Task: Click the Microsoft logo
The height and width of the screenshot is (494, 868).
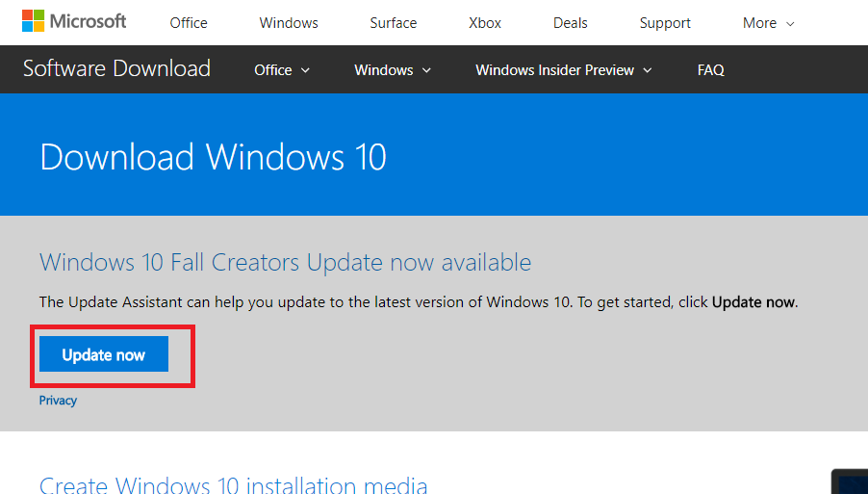Action: 74,21
